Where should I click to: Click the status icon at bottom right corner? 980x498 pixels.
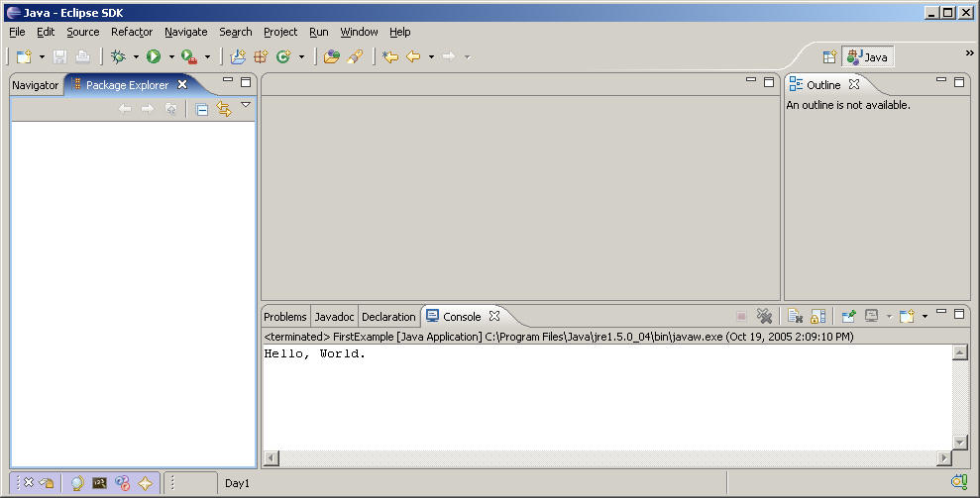point(959,481)
